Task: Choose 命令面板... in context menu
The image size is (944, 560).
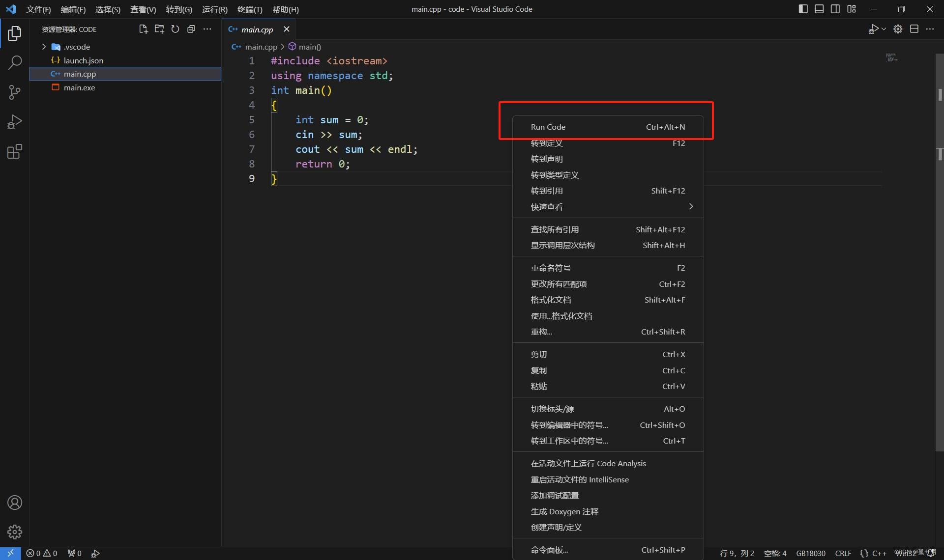Action: 608,550
